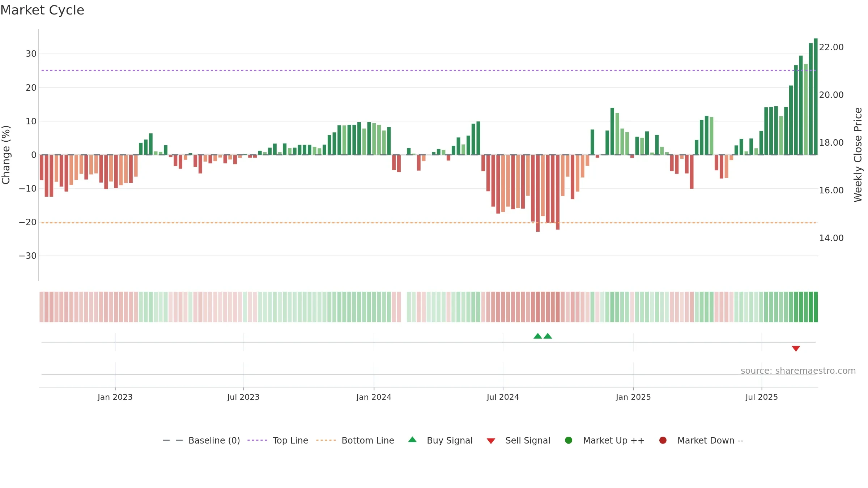Select the first green buy signal triangle on chart
868x488 pixels.
tap(538, 336)
